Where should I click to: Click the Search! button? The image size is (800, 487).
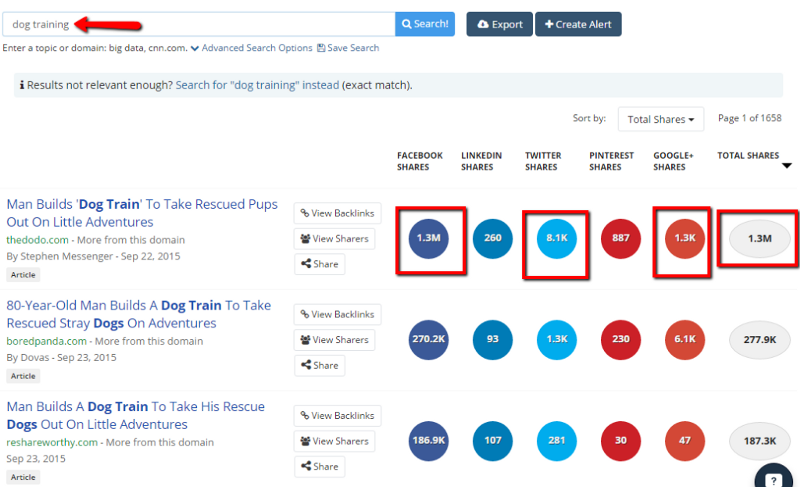426,24
